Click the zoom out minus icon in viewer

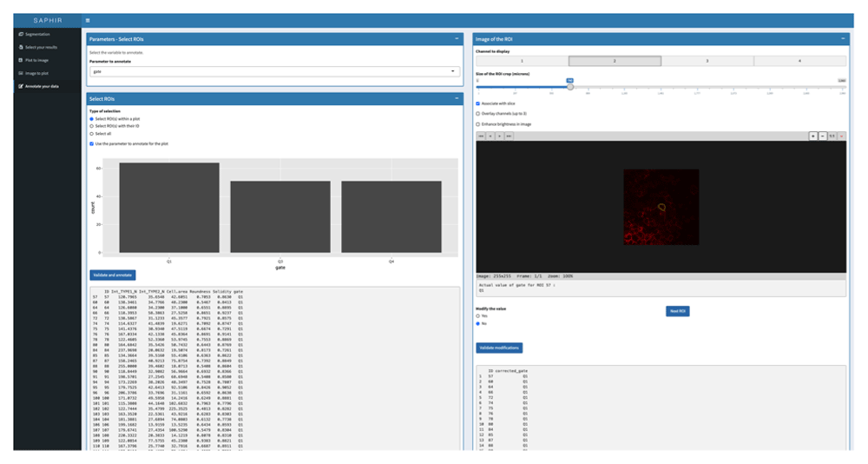(x=822, y=136)
